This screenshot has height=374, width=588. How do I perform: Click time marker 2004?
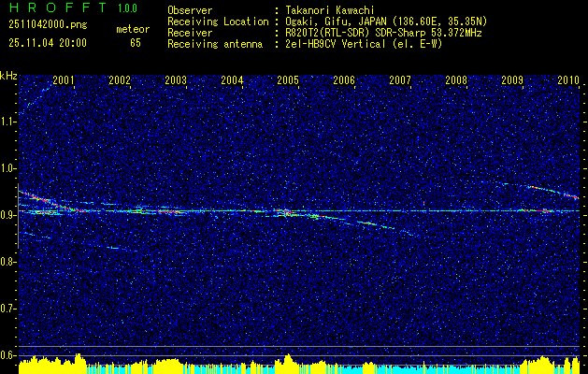(x=232, y=79)
